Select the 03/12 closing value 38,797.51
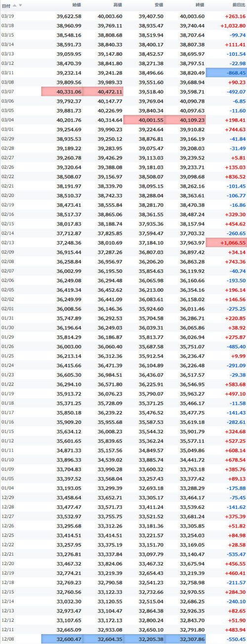This screenshot has height=644, width=247. point(192,63)
